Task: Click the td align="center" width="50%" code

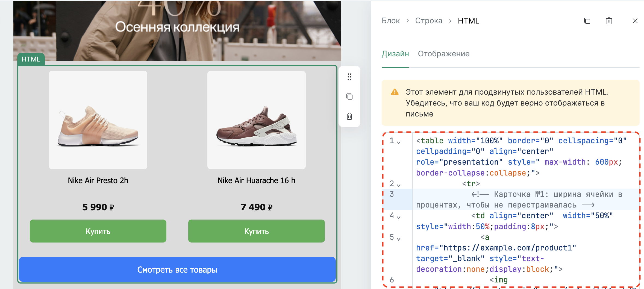Action: (x=542, y=215)
